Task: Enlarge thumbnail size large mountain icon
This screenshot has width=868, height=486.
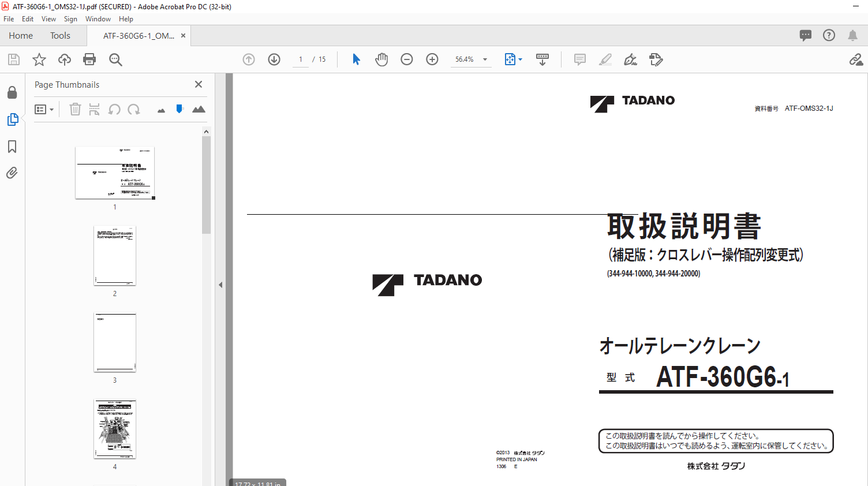Action: pos(199,109)
